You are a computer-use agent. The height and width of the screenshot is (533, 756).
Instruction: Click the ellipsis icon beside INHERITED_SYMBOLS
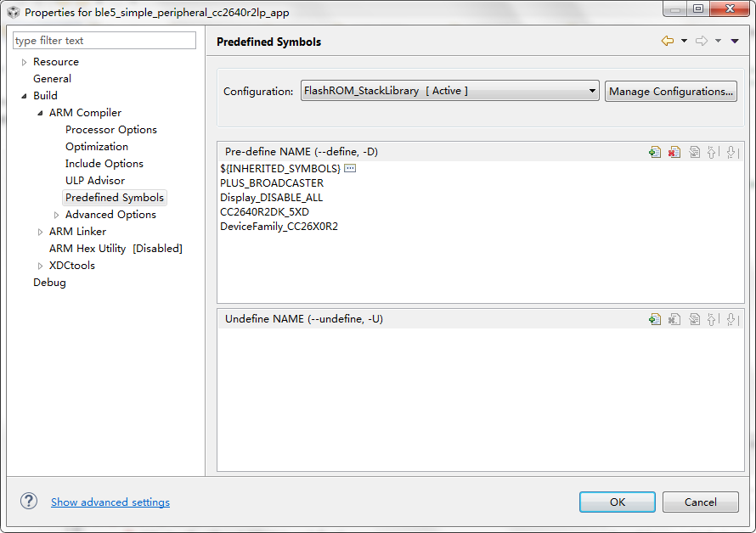tap(350, 169)
